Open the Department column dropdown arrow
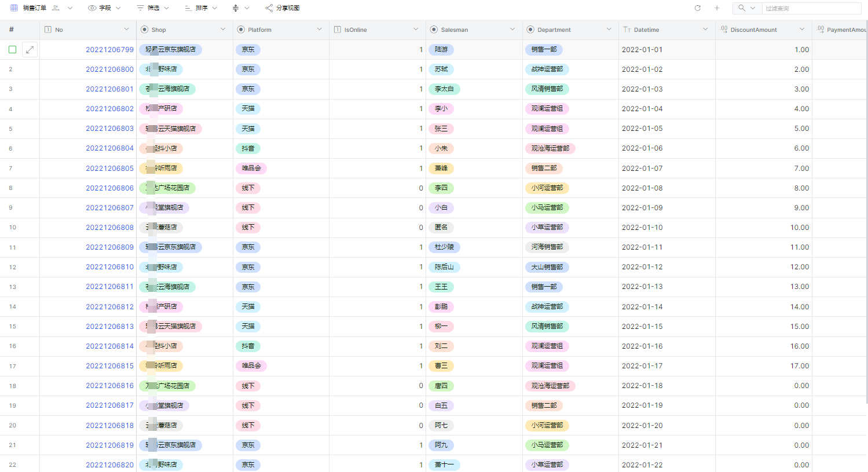The height and width of the screenshot is (472, 868). [x=609, y=30]
